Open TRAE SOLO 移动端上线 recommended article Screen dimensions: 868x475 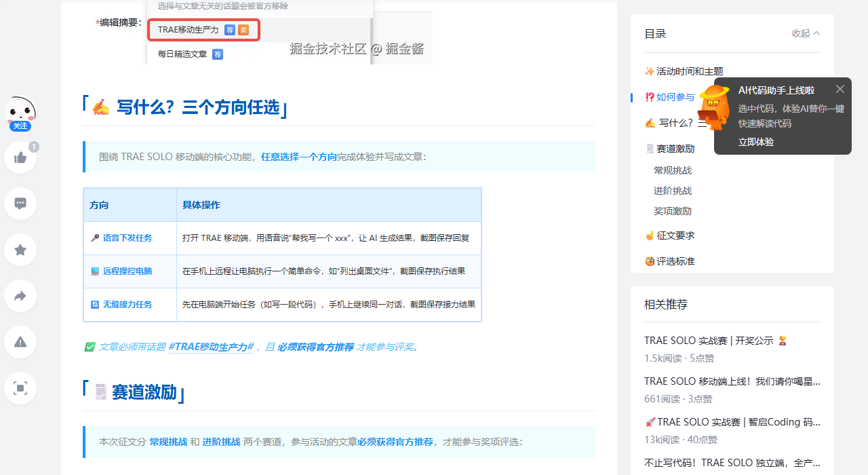click(732, 381)
